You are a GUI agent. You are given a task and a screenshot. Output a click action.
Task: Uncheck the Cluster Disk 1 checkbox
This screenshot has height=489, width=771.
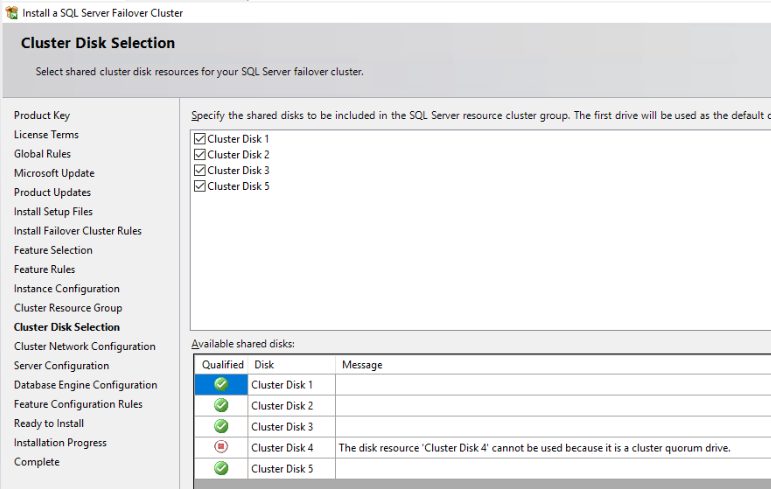coord(200,139)
